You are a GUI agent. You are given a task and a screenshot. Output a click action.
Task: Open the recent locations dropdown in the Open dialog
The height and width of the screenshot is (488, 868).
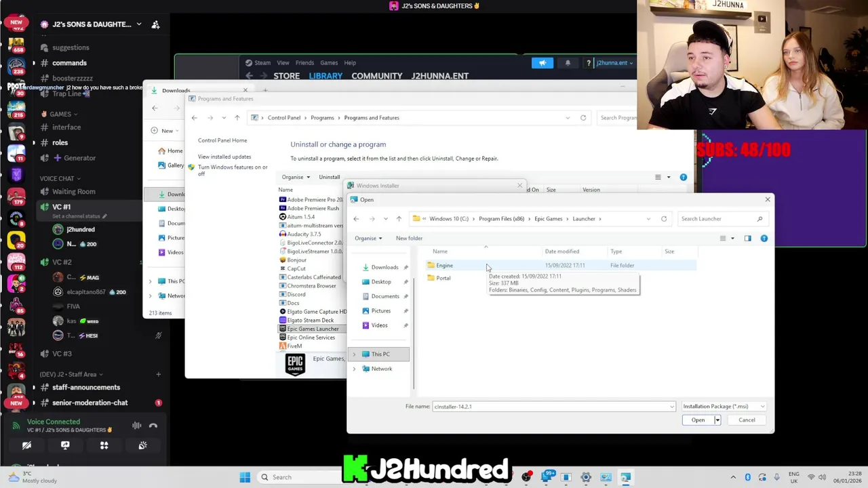(386, 219)
